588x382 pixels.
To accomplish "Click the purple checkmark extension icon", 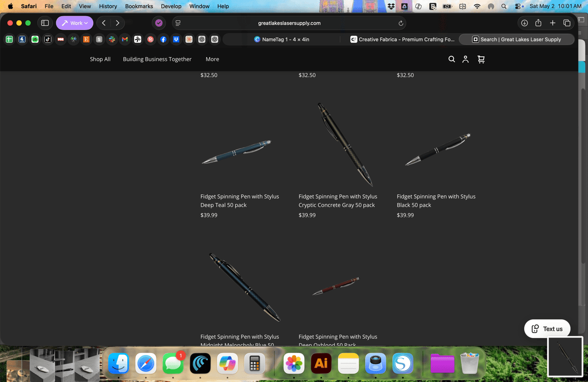I will pyautogui.click(x=158, y=23).
